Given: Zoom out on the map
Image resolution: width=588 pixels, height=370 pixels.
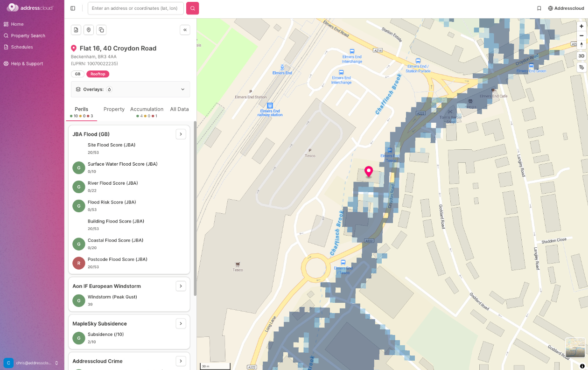Looking at the screenshot, I should tap(581, 35).
